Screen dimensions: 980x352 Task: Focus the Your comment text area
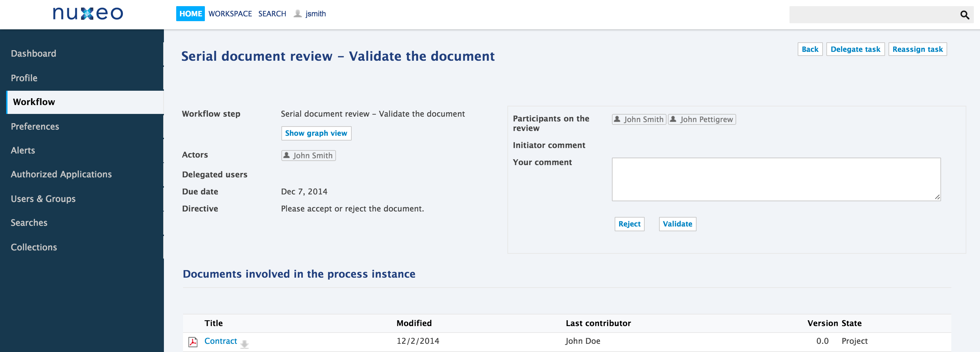(x=776, y=179)
